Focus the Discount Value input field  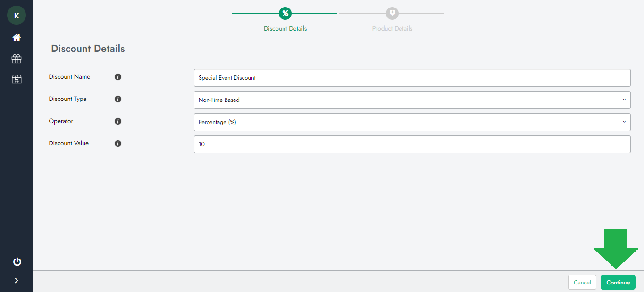(412, 144)
